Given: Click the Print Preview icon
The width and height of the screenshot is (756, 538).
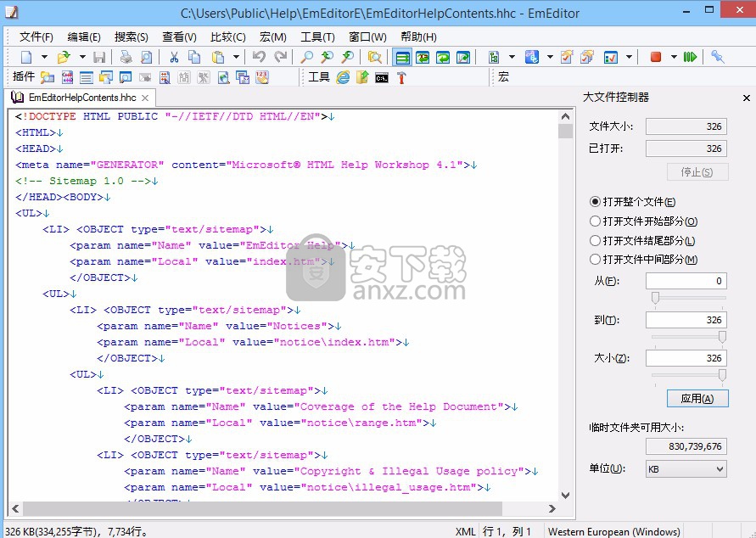Looking at the screenshot, I should (146, 58).
